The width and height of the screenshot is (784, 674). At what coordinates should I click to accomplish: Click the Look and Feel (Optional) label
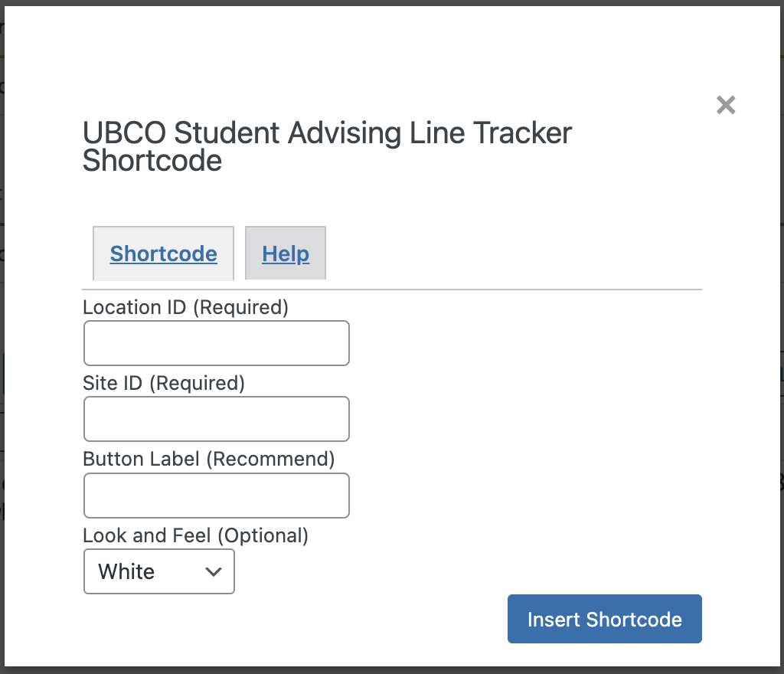[x=195, y=535]
